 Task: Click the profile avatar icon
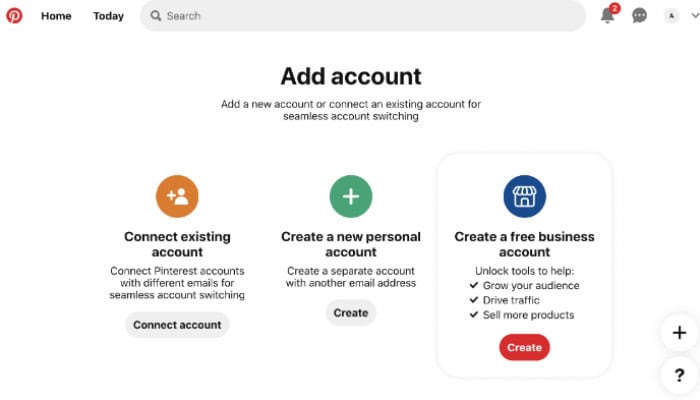tap(671, 16)
